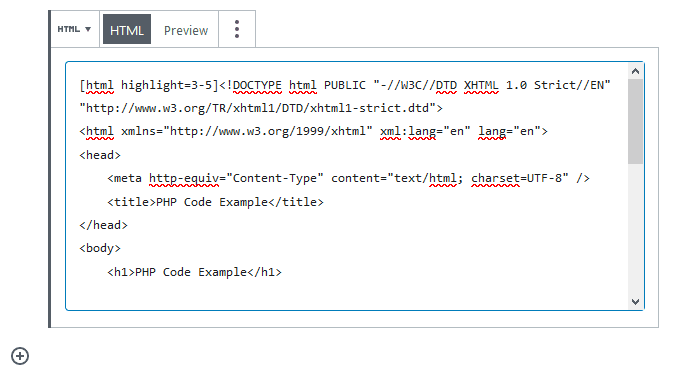The width and height of the screenshot is (700, 375).
Task: Click on the <head> opening tag line
Action: pyautogui.click(x=100, y=155)
